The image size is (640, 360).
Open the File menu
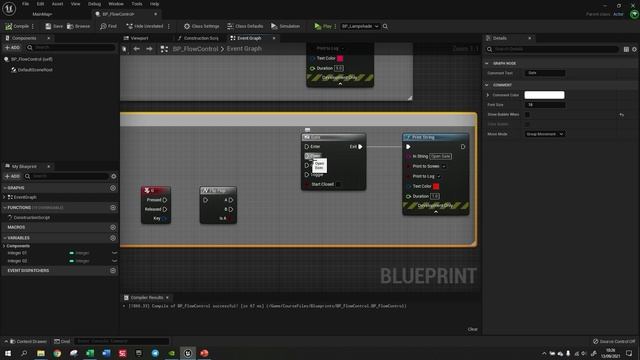(25, 4)
